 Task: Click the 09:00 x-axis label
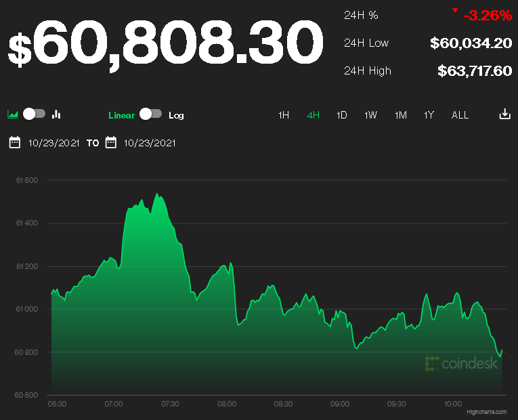coord(340,404)
